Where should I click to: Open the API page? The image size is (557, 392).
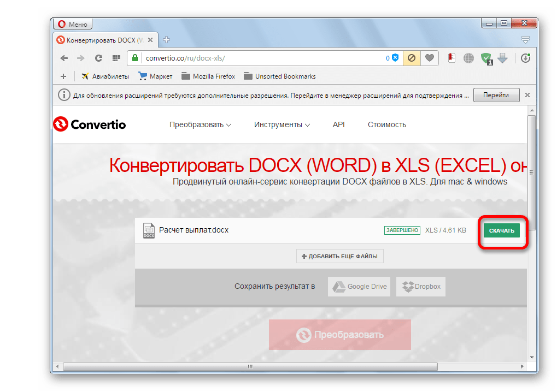tap(338, 125)
